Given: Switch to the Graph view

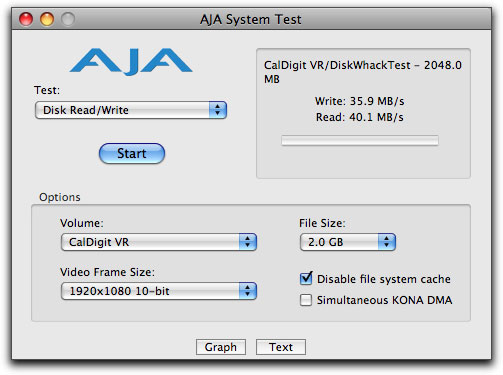Looking at the screenshot, I should tap(221, 347).
